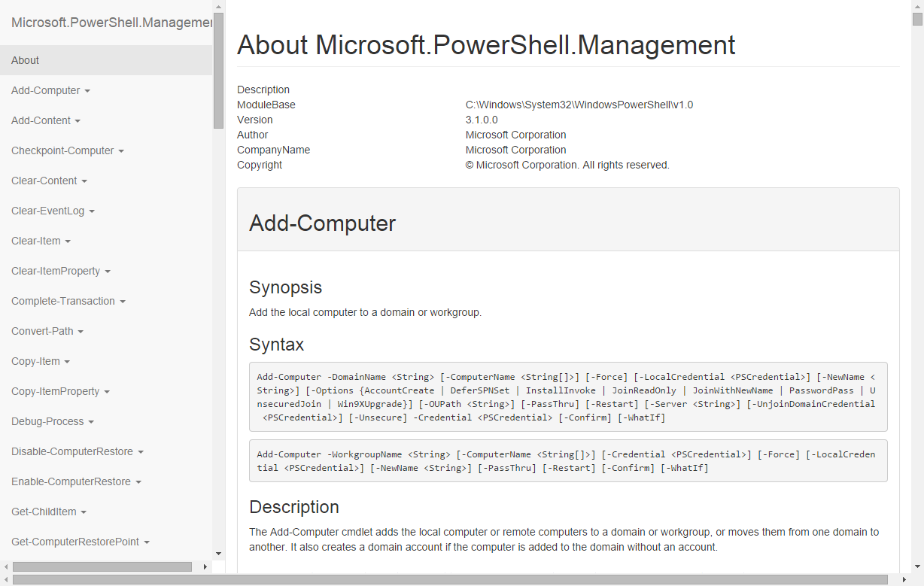Screen dimensions: 924x586
Task: Expand the Clear-Item dropdown caret
Action: [x=68, y=241]
